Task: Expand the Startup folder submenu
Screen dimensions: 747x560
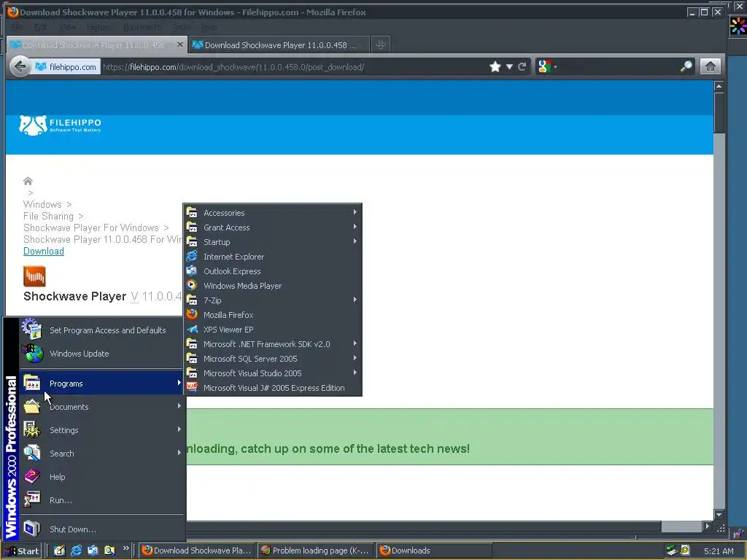Action: click(x=273, y=242)
